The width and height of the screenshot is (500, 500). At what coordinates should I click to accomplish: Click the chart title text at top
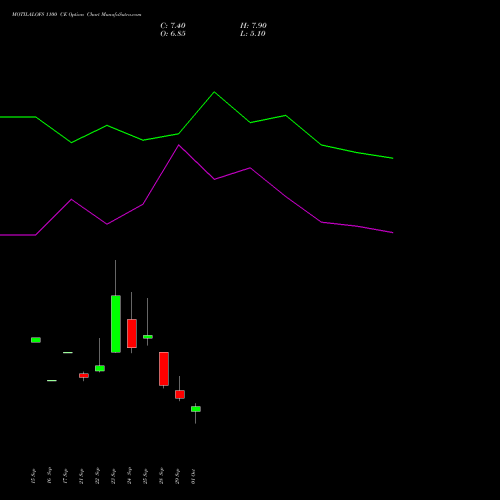[76, 15]
